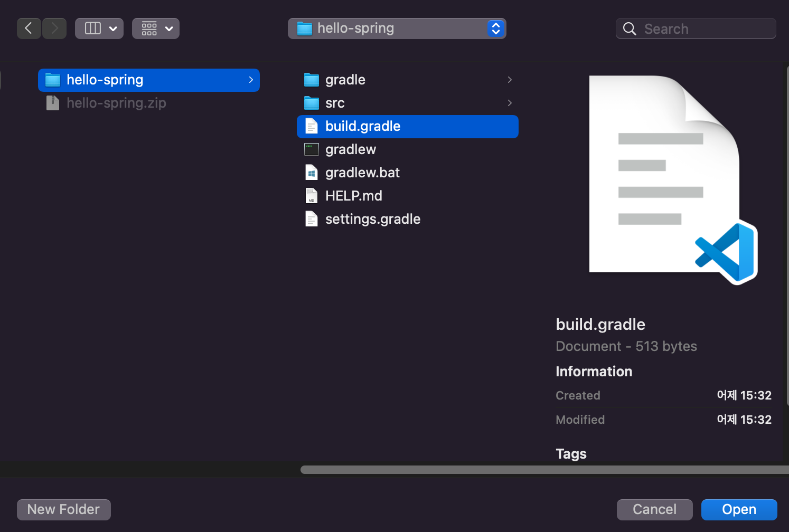
Task: Click the magnifying glass search icon
Action: (x=630, y=28)
